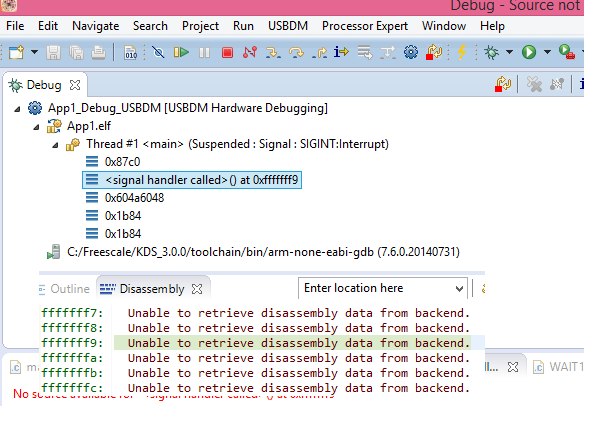
Task: Open the Help menu
Action: (x=492, y=26)
